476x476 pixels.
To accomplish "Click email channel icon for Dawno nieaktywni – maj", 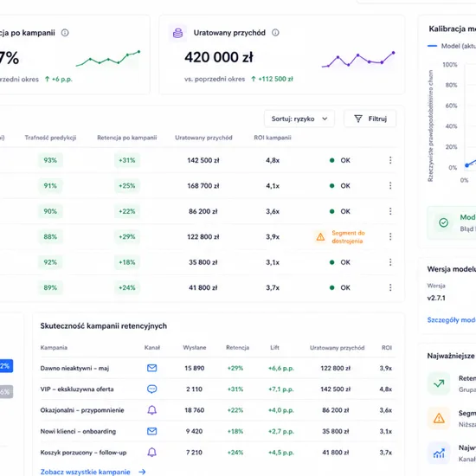I will click(x=151, y=368).
